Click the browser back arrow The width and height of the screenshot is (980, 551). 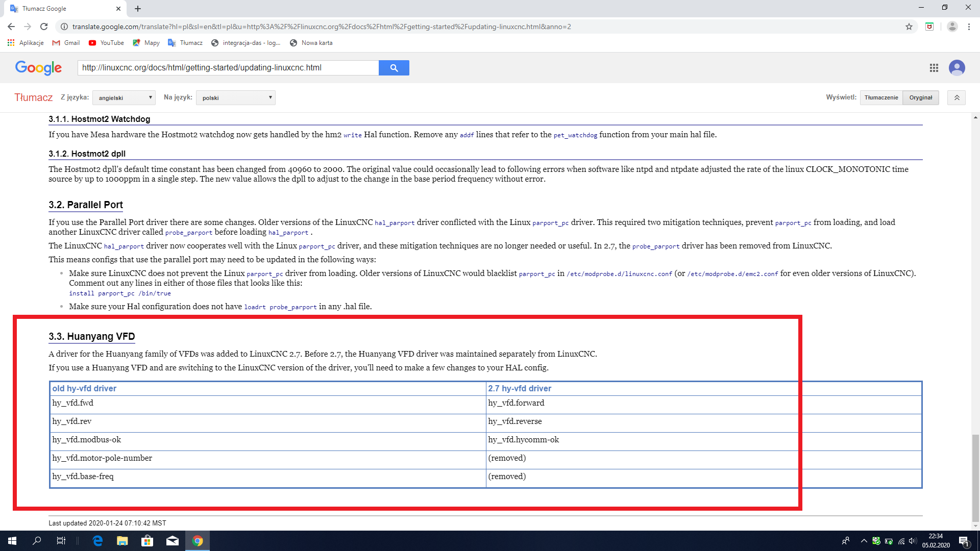click(x=11, y=27)
